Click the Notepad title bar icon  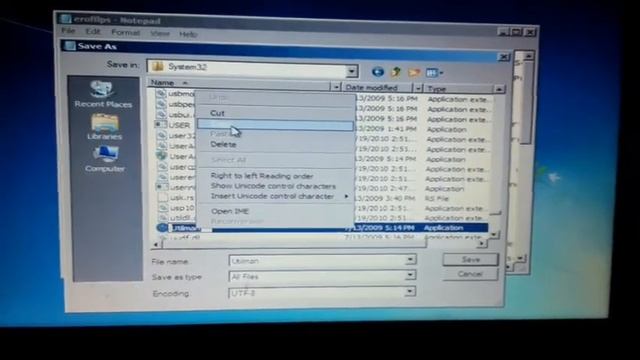(x=65, y=19)
